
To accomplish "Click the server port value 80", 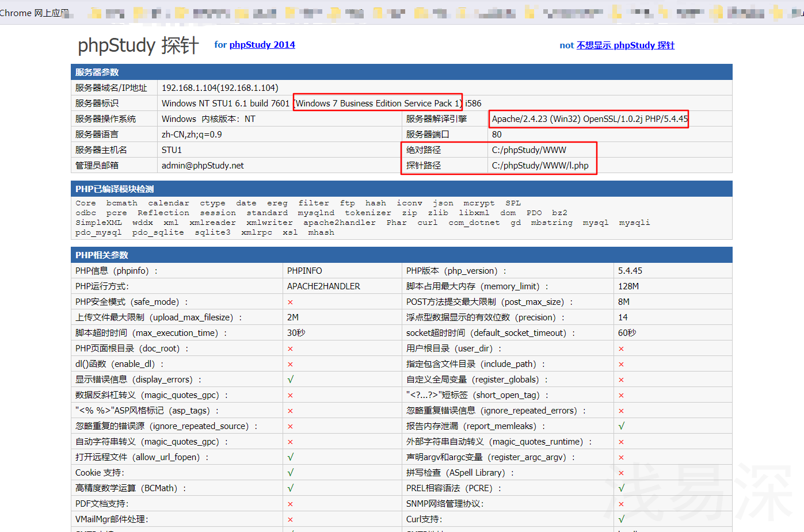I will coord(497,135).
